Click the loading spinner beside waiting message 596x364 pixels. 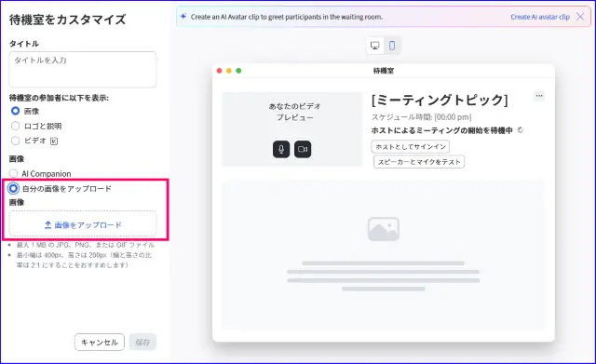tap(521, 130)
